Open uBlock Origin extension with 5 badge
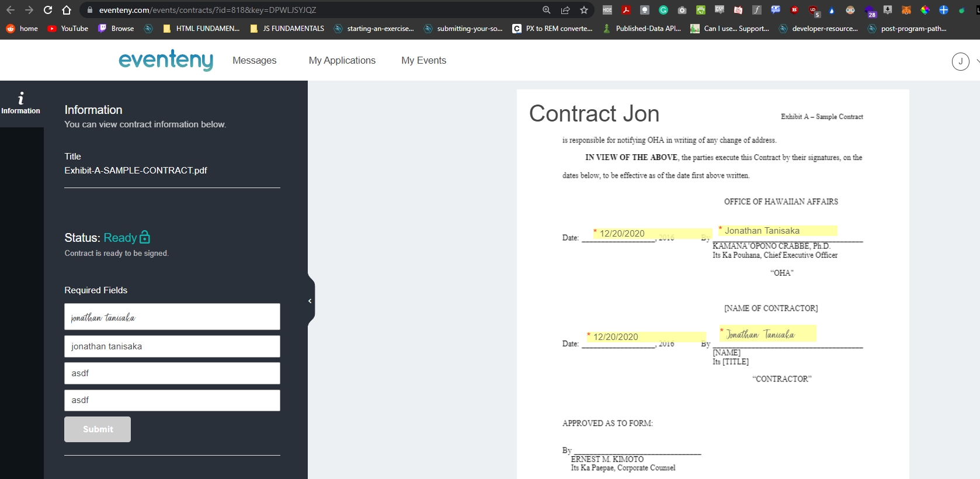The width and height of the screenshot is (980, 479). point(813,11)
